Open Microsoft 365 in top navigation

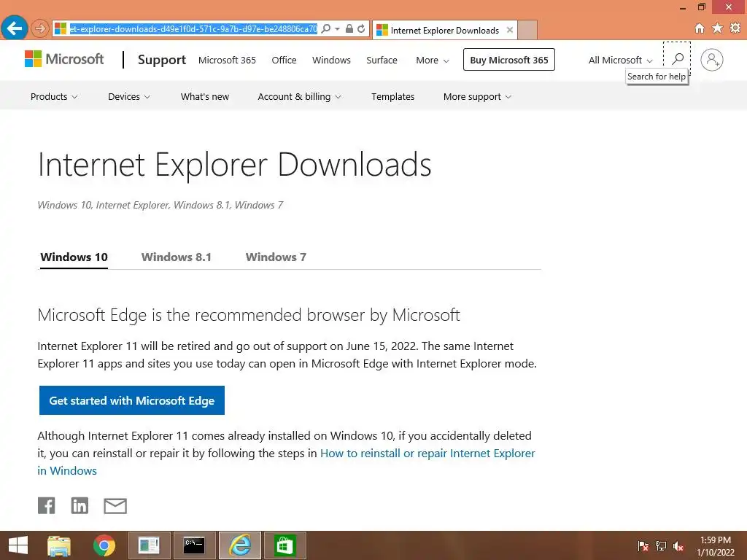[227, 60]
